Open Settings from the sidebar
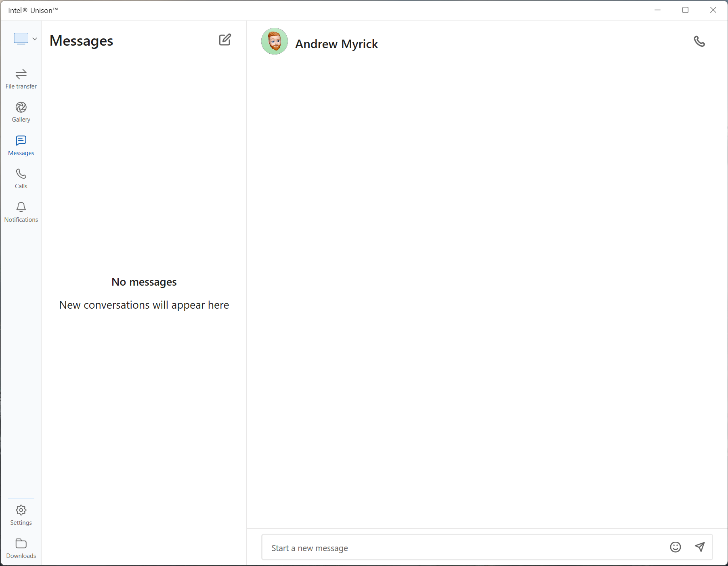728x566 pixels. [21, 515]
